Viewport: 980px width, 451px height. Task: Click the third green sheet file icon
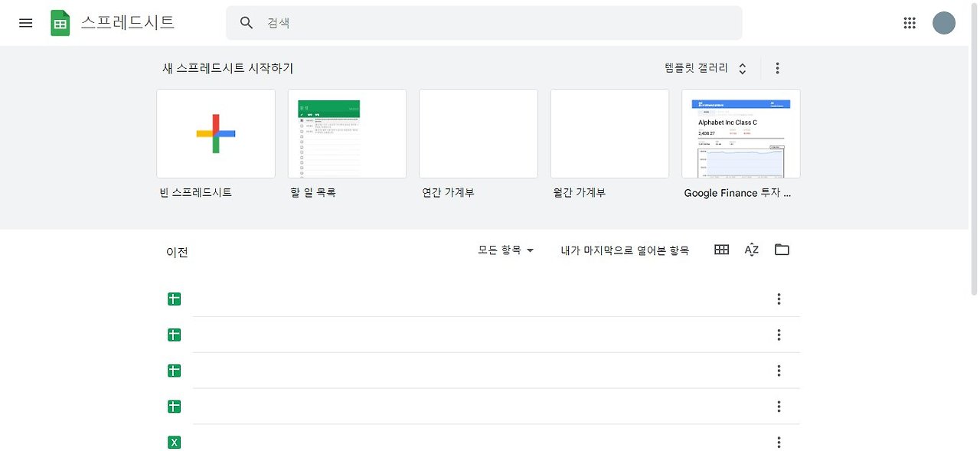174,371
